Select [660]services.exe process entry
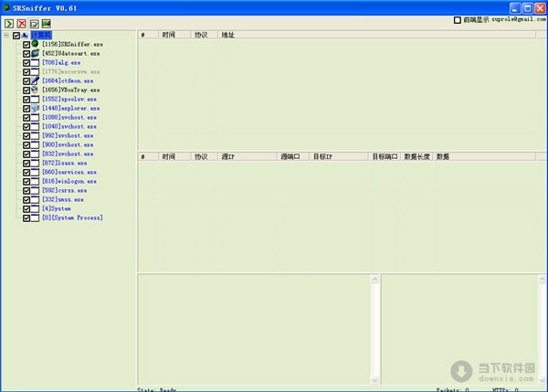 [69, 172]
